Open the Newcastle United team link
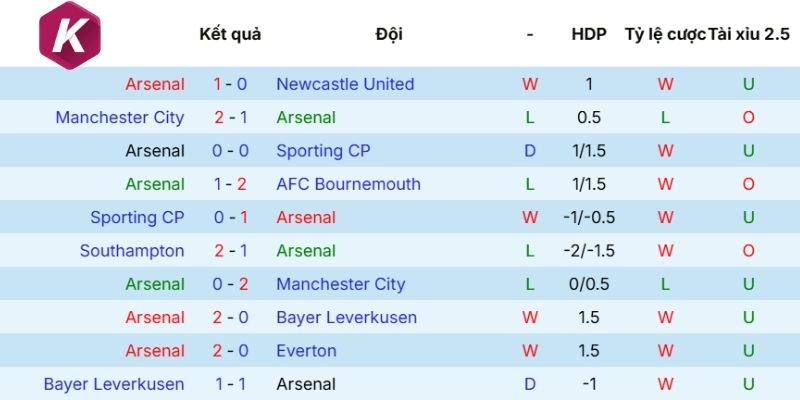This screenshot has height=400, width=800. coord(345,84)
